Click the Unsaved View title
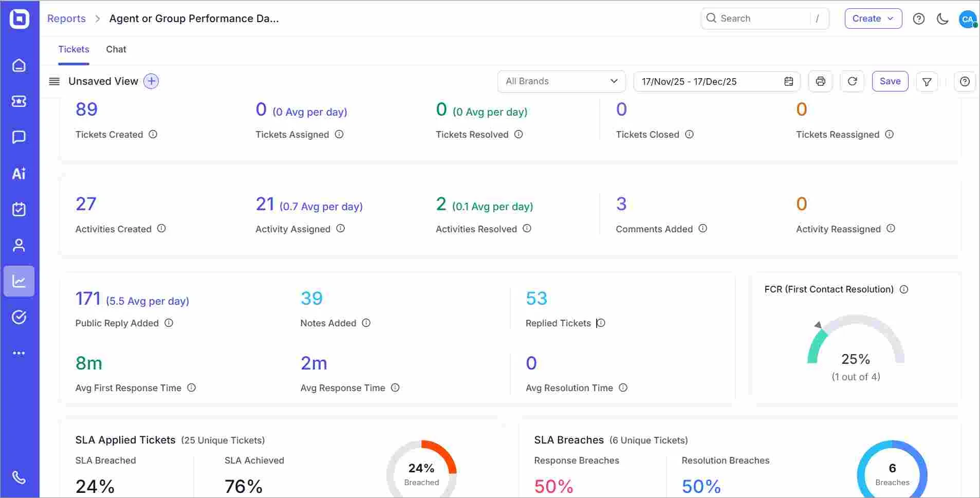The image size is (980, 498). (x=103, y=81)
